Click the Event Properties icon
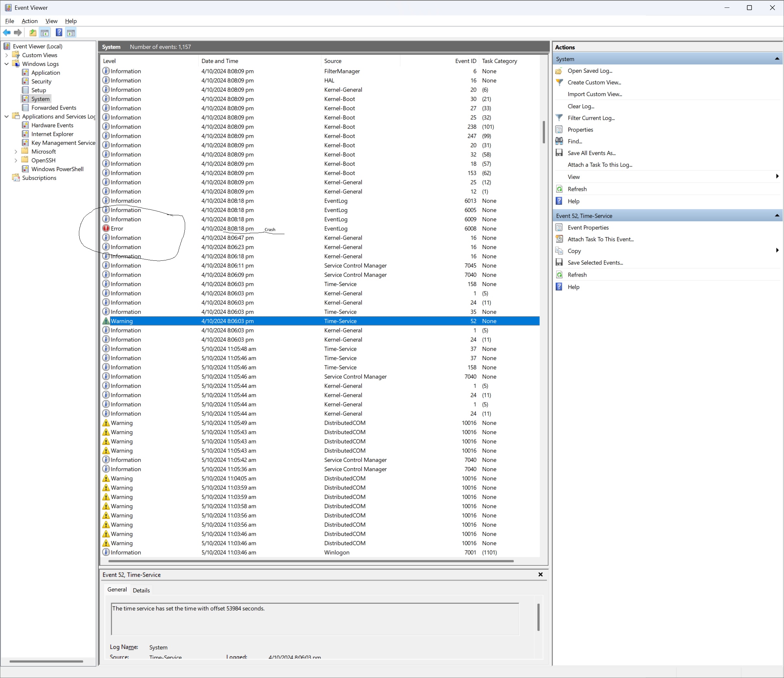This screenshot has height=678, width=784. [x=559, y=228]
